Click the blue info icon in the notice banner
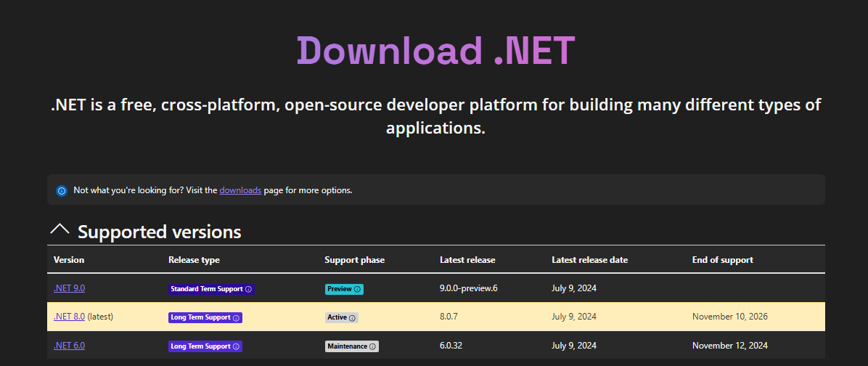The height and width of the screenshot is (366, 868). 62,190
